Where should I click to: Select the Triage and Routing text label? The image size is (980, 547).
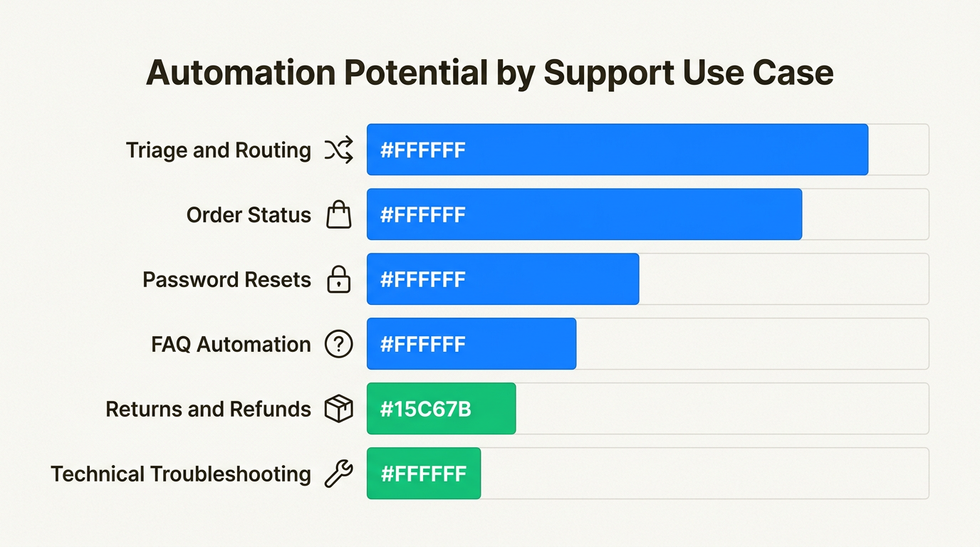pyautogui.click(x=219, y=150)
